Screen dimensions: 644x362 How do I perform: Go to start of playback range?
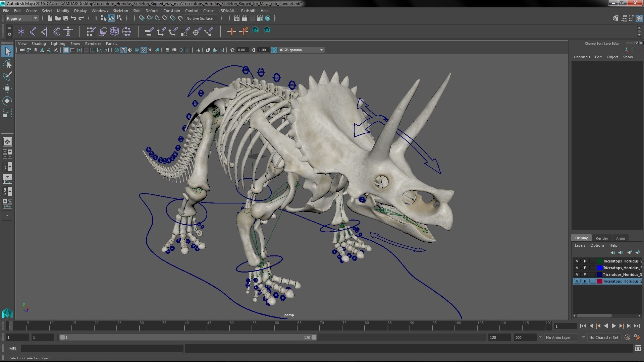tap(583, 326)
